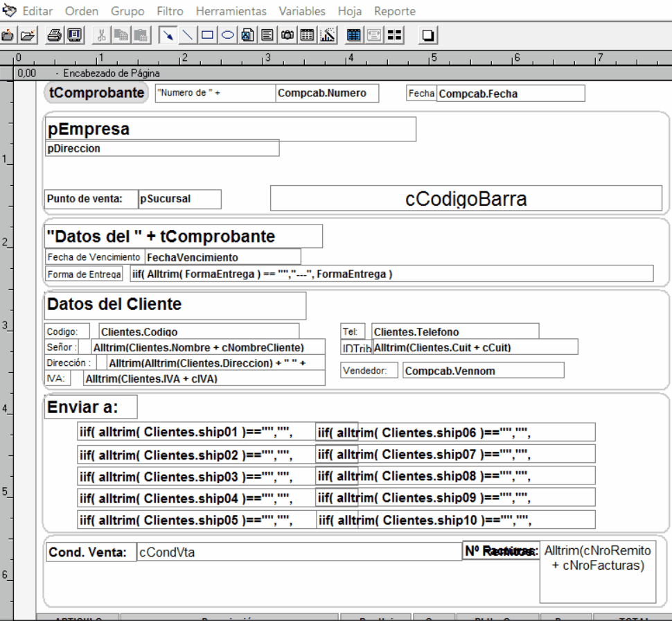672x621 pixels.
Task: Select the insert picture file tool
Action: click(247, 35)
